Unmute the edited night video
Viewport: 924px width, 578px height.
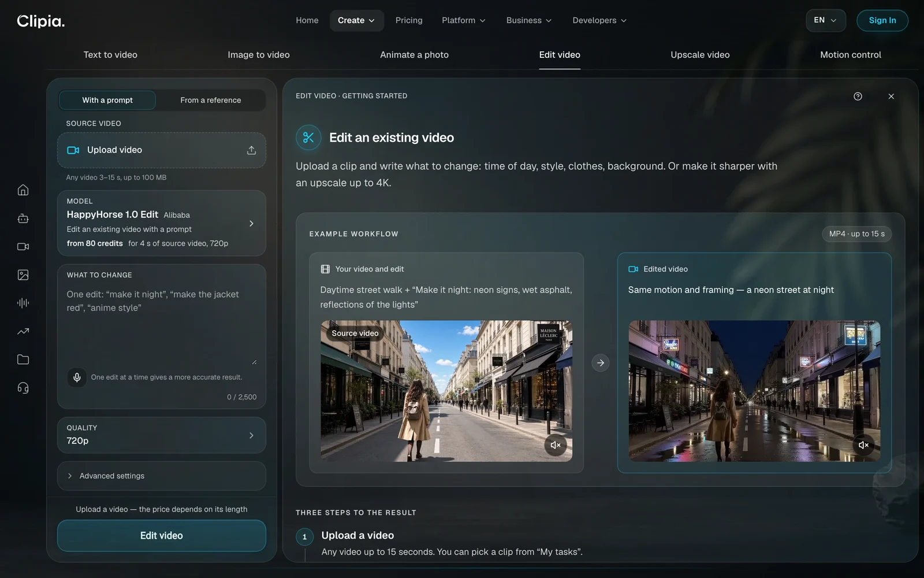click(864, 445)
